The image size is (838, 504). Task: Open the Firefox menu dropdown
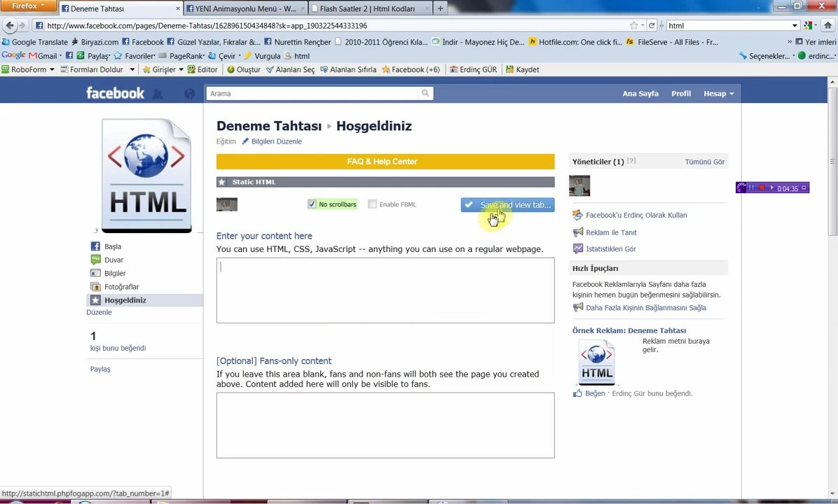28,6
